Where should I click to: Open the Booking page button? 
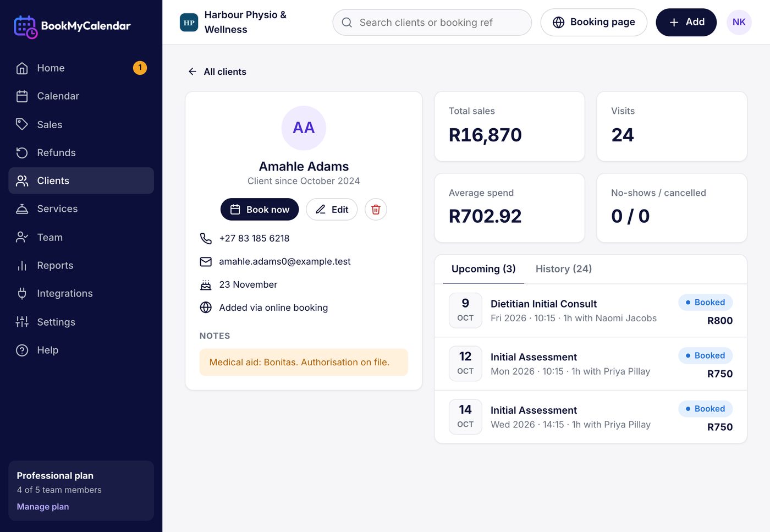point(593,23)
